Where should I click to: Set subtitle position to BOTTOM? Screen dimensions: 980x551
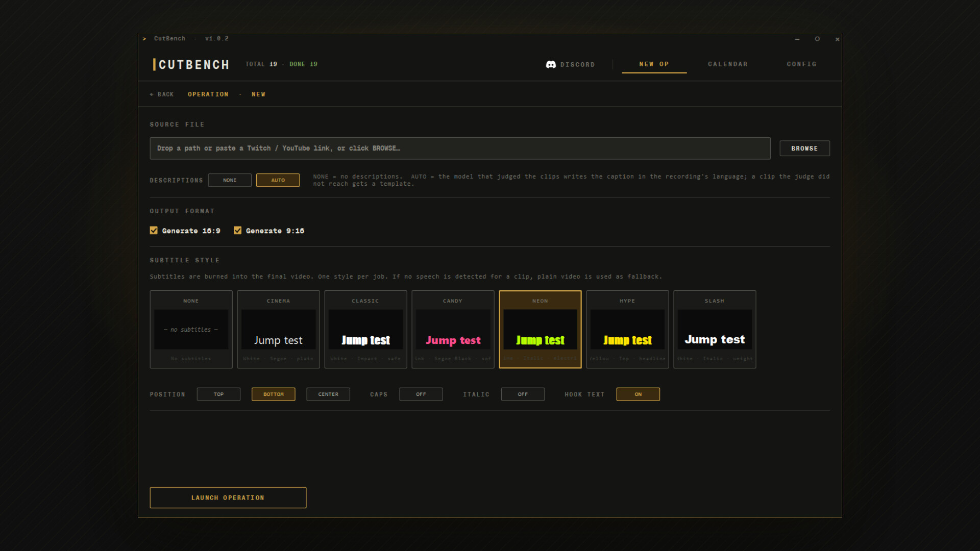click(273, 394)
